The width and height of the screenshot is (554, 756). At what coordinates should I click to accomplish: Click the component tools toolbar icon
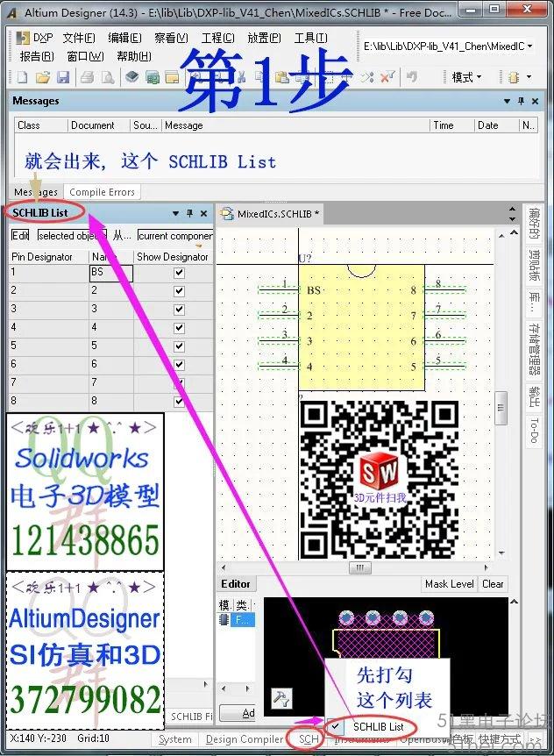click(x=514, y=77)
